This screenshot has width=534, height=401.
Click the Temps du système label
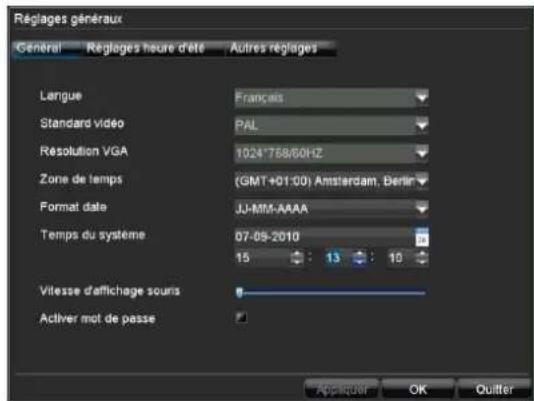point(93,235)
